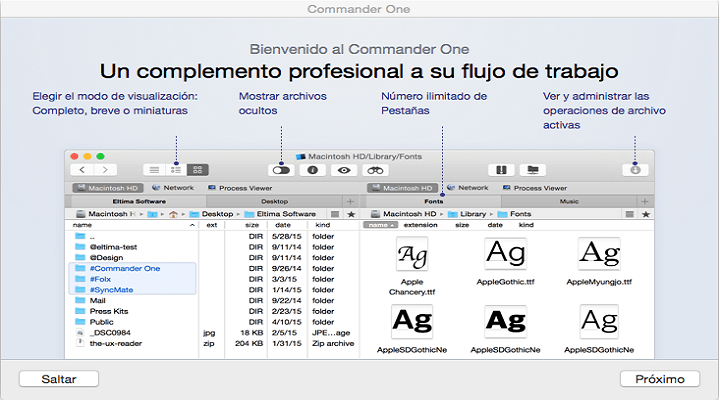
Task: Click the archive compress toolbar icon
Action: [x=501, y=170]
